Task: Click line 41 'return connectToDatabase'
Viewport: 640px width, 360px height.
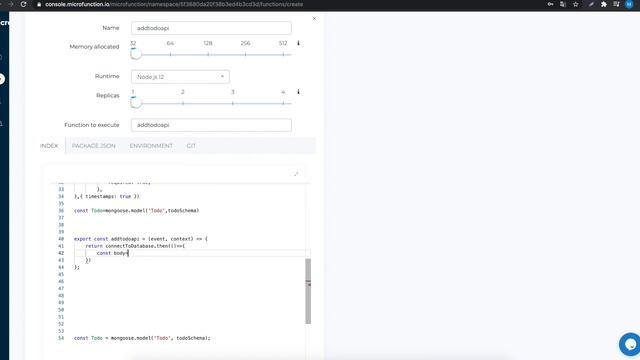Action: pos(135,246)
